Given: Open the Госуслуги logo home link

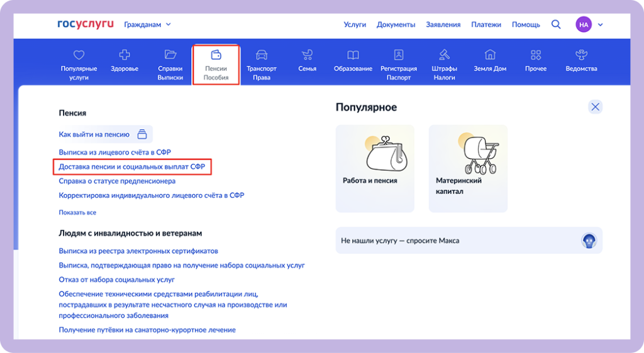Looking at the screenshot, I should click(86, 24).
